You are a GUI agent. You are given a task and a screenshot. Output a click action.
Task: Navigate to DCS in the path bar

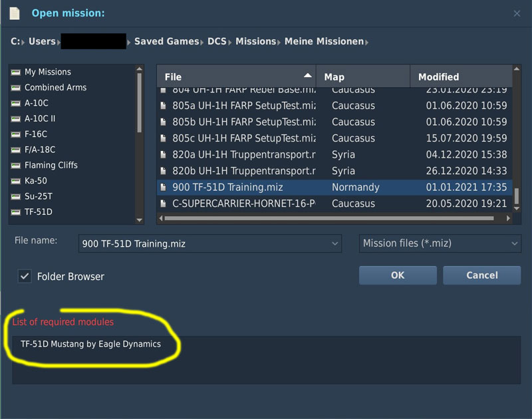(x=217, y=41)
